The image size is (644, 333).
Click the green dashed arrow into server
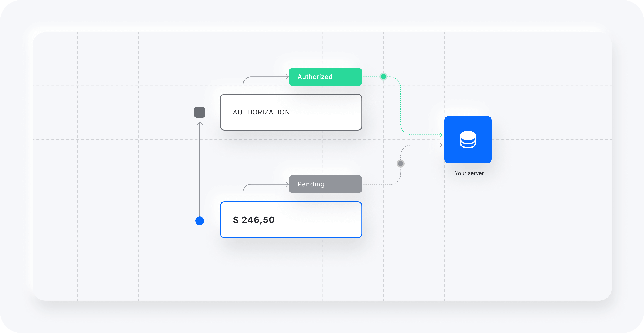pyautogui.click(x=440, y=135)
